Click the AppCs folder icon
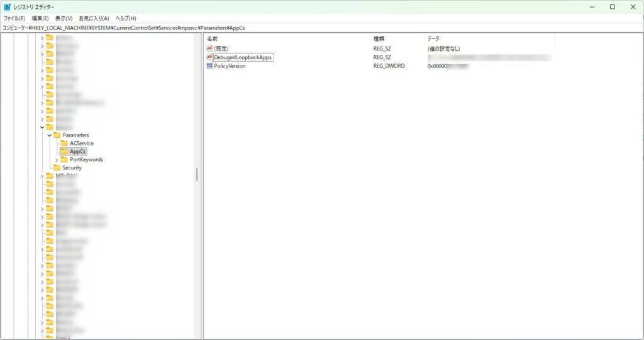This screenshot has height=340, width=644. (64, 152)
